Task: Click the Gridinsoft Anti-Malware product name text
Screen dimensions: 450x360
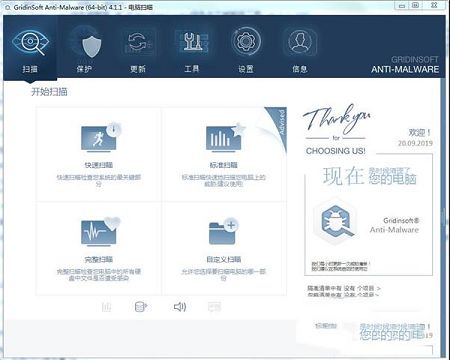Action: coord(395,225)
